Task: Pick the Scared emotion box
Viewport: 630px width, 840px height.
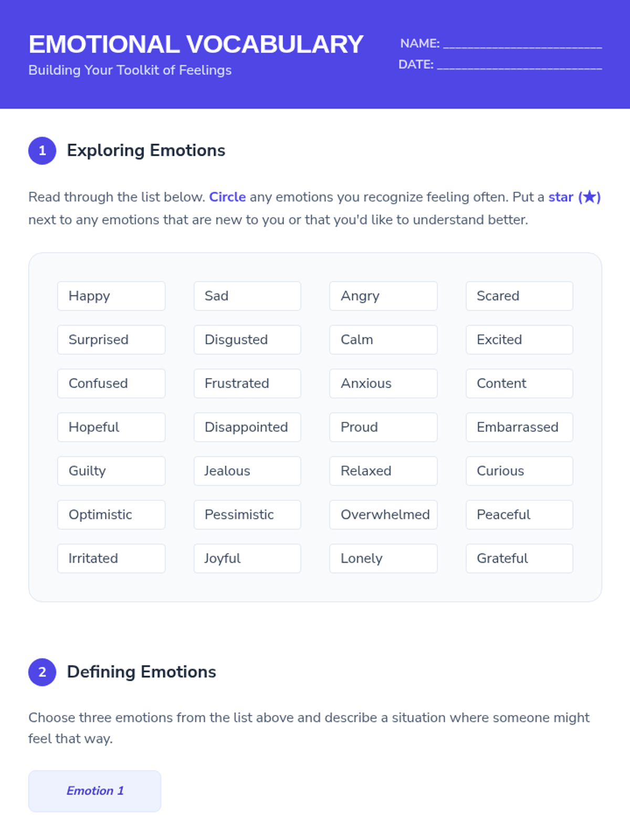Action: 519,296
